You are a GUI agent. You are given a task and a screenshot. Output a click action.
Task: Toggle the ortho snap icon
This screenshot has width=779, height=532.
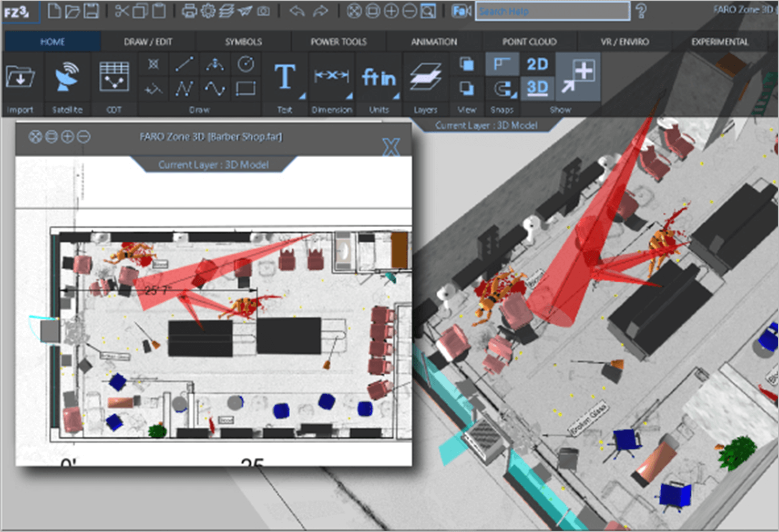click(501, 64)
